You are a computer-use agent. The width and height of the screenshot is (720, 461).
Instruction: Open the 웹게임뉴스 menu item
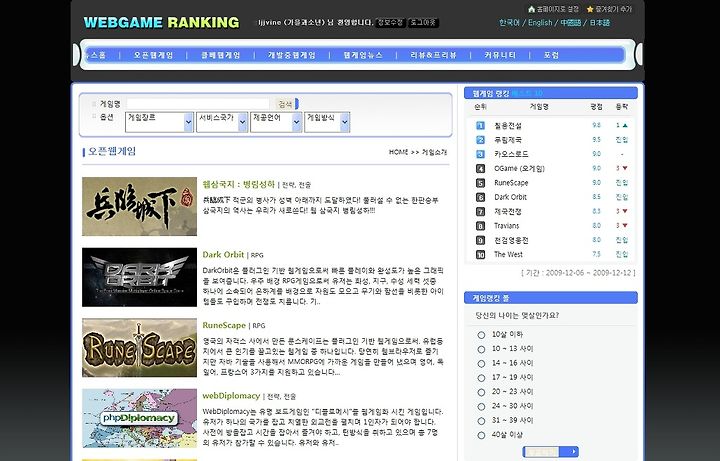click(x=363, y=55)
